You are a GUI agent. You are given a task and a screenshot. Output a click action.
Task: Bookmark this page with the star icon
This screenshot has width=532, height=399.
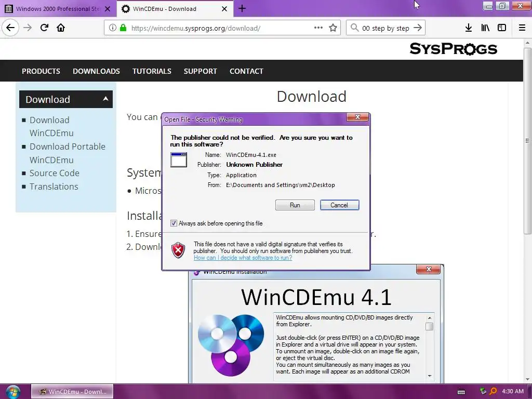click(x=333, y=28)
